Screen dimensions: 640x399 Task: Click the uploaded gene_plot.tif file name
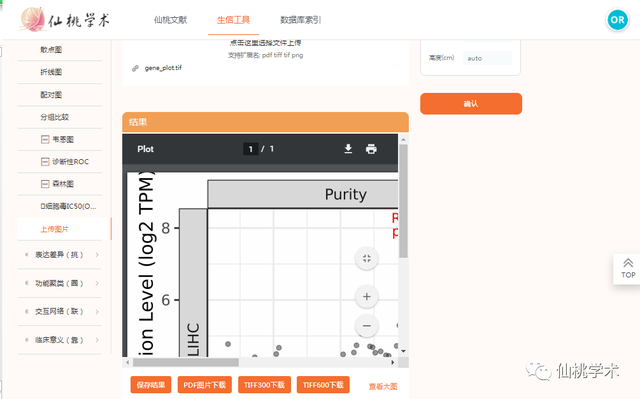163,68
